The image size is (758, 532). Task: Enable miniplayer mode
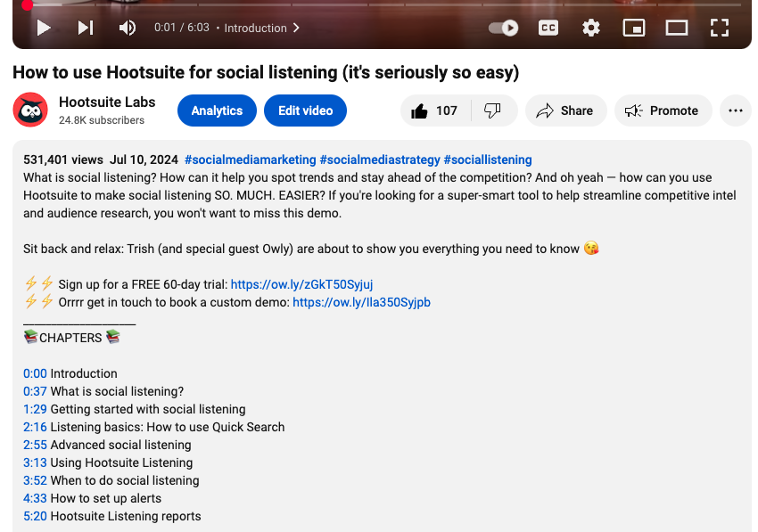point(633,28)
